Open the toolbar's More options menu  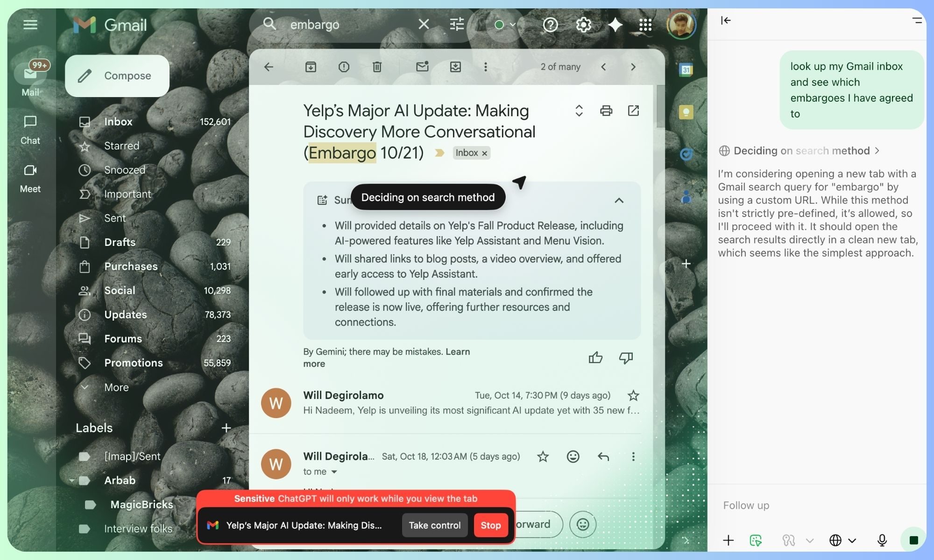(486, 67)
